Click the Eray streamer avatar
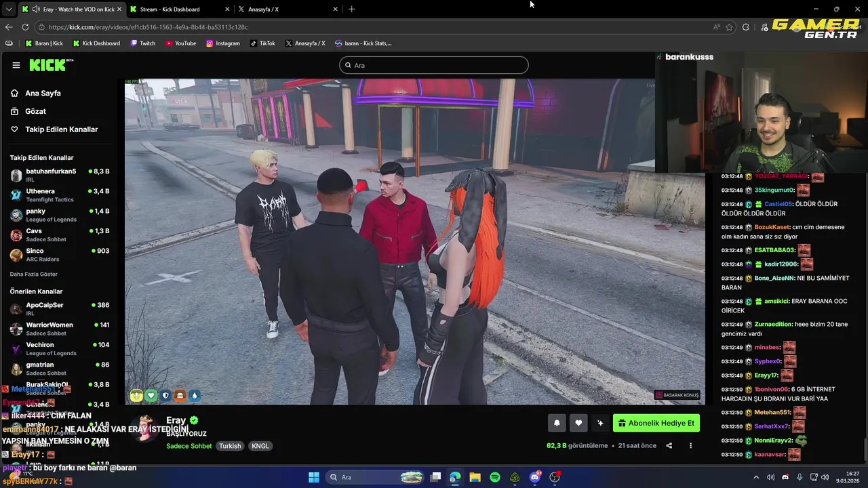Viewport: 868px width, 488px height. tap(145, 428)
